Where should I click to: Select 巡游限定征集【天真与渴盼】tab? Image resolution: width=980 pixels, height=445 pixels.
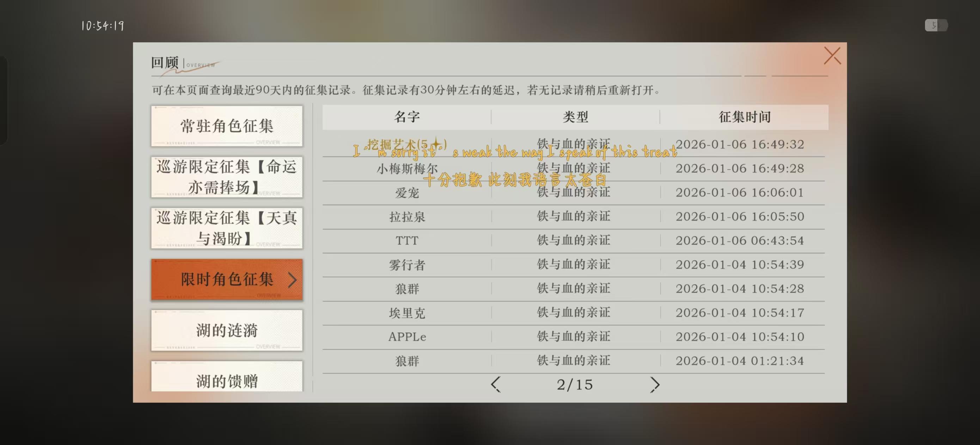(x=227, y=228)
